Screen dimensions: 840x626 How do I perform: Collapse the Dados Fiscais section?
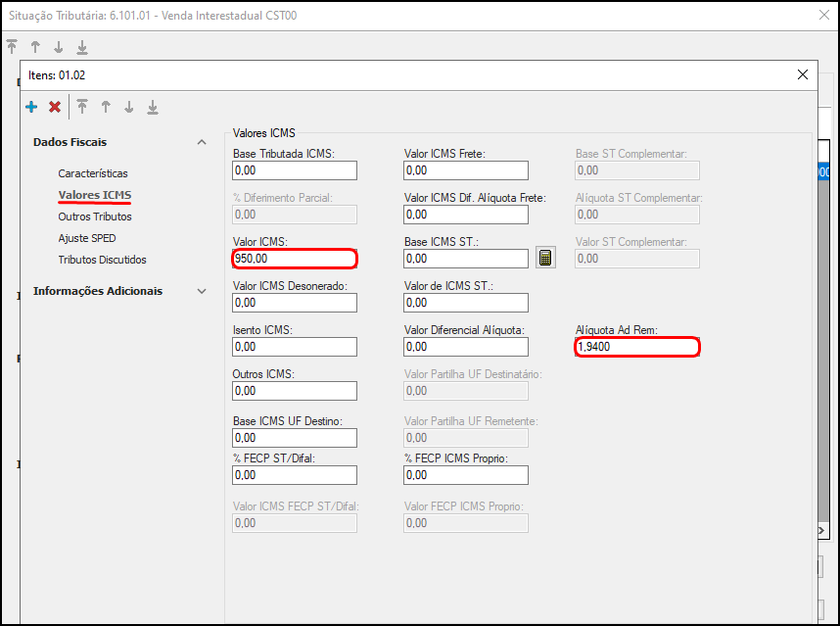click(x=202, y=142)
